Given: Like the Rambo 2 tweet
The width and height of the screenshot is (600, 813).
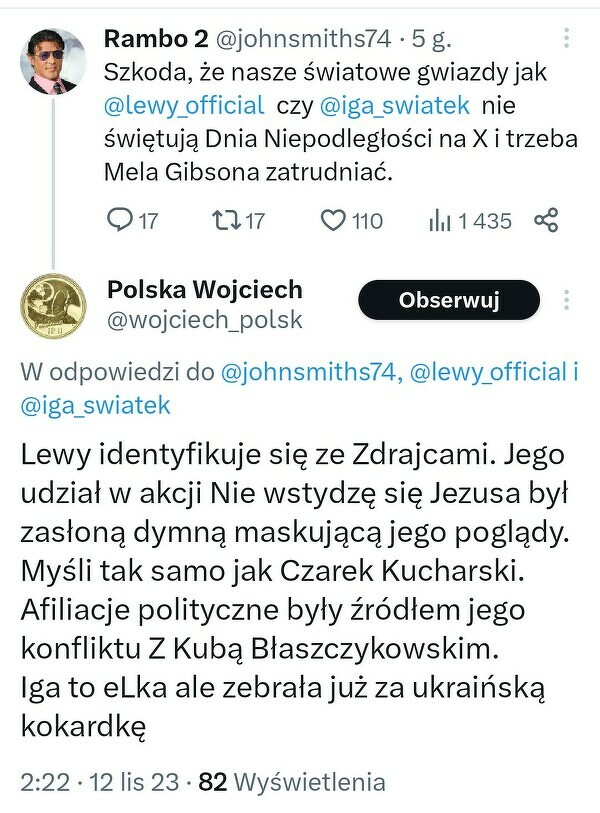Looking at the screenshot, I should click(333, 220).
